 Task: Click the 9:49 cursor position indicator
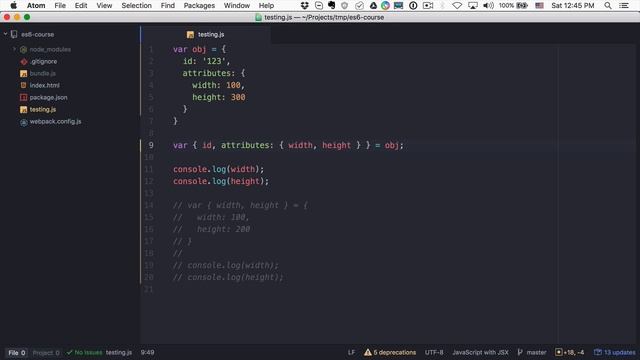(x=147, y=353)
